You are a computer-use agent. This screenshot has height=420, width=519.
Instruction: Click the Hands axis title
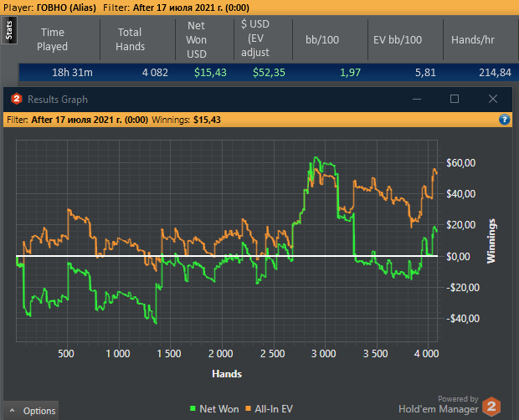pyautogui.click(x=227, y=374)
